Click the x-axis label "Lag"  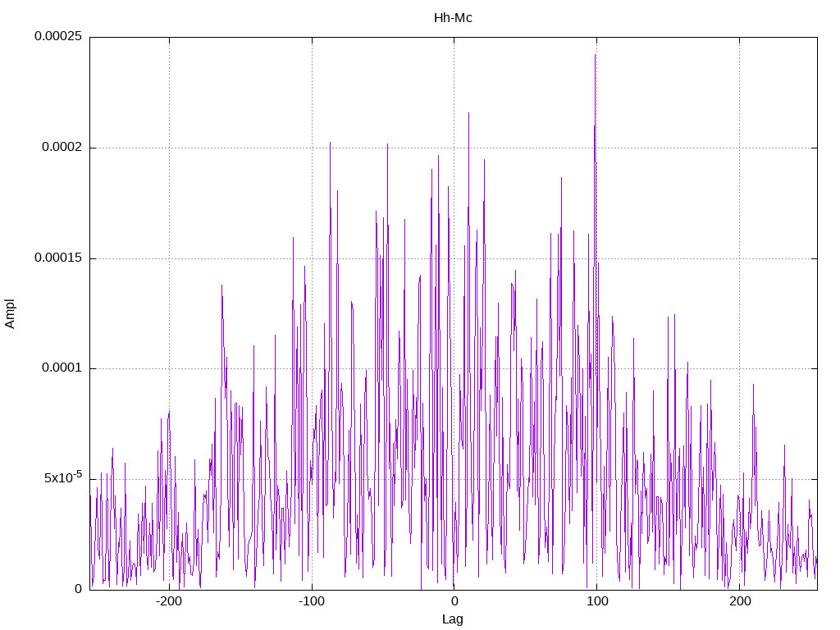coord(453,619)
